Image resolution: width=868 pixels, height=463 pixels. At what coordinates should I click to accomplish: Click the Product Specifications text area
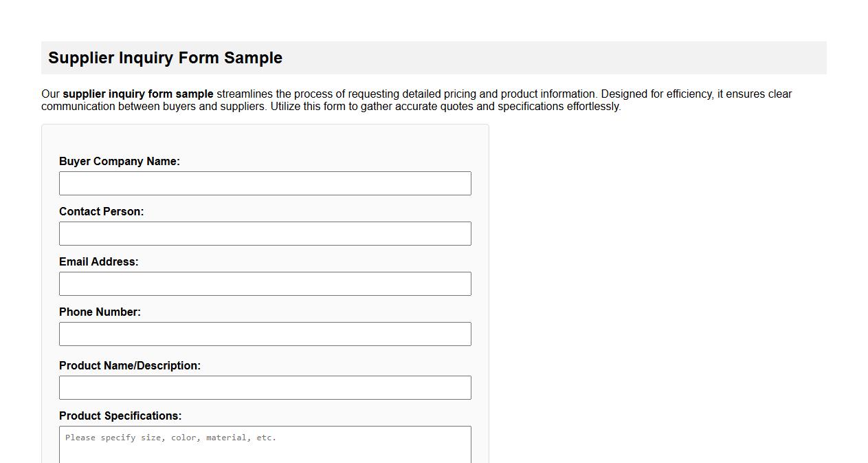point(265,444)
